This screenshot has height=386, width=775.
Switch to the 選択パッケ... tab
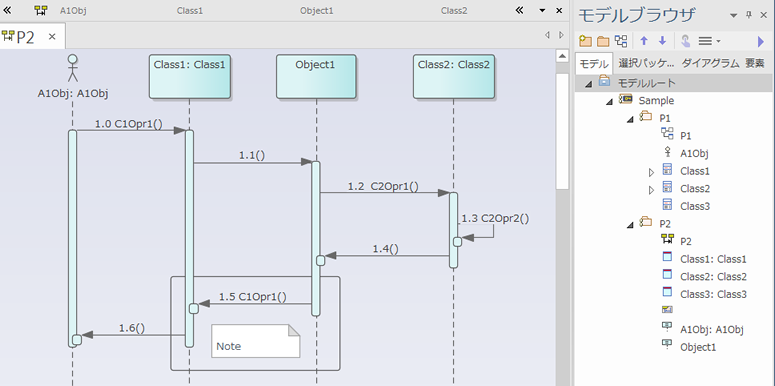coord(646,63)
